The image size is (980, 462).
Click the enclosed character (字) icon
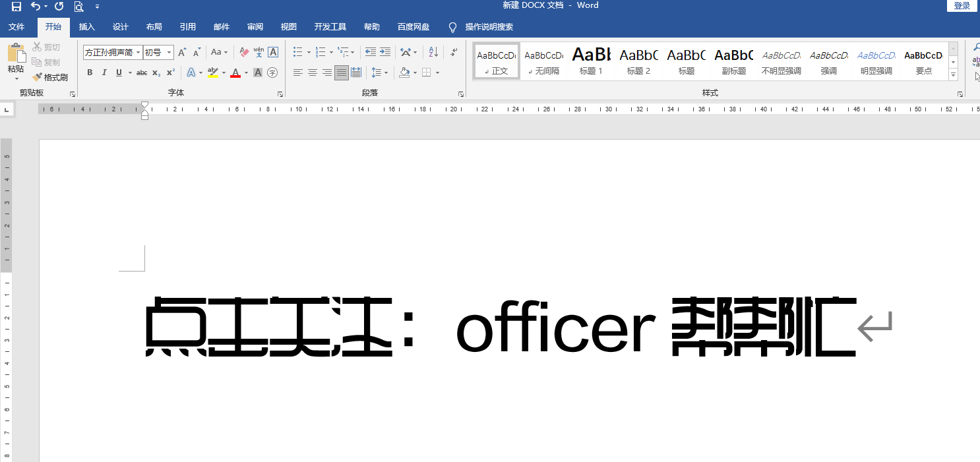click(272, 72)
